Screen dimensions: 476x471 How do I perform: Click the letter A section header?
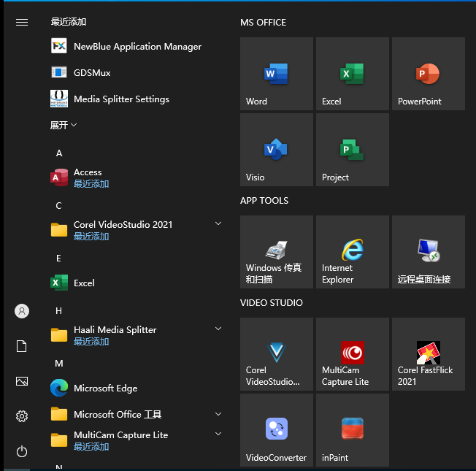pyautogui.click(x=59, y=153)
